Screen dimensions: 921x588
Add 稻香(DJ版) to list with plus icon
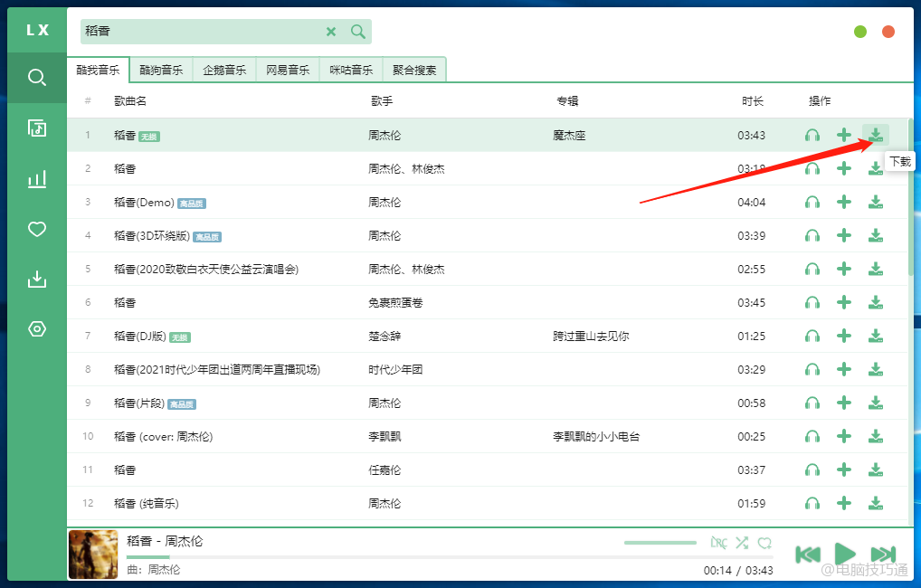[x=843, y=336]
